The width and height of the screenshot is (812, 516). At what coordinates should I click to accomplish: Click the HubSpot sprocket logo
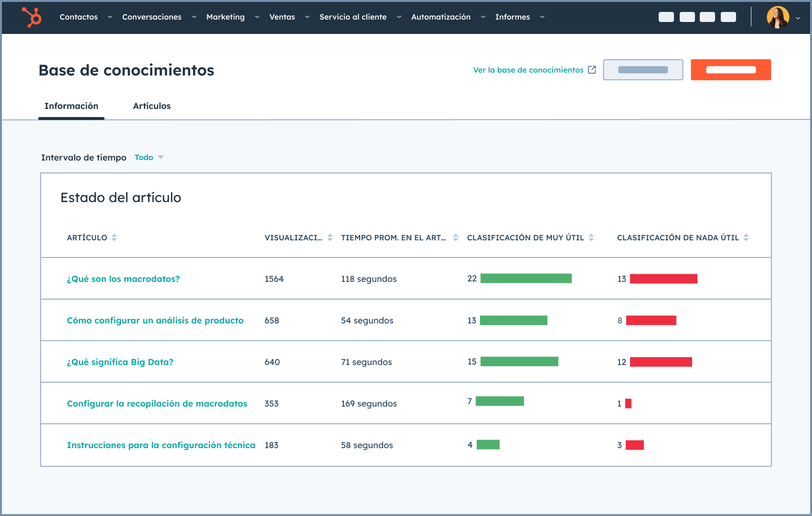tap(32, 17)
